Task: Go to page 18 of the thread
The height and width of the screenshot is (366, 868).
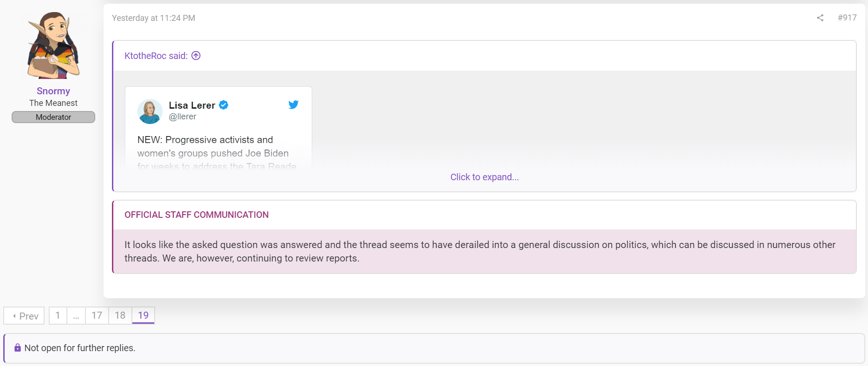Action: point(120,316)
